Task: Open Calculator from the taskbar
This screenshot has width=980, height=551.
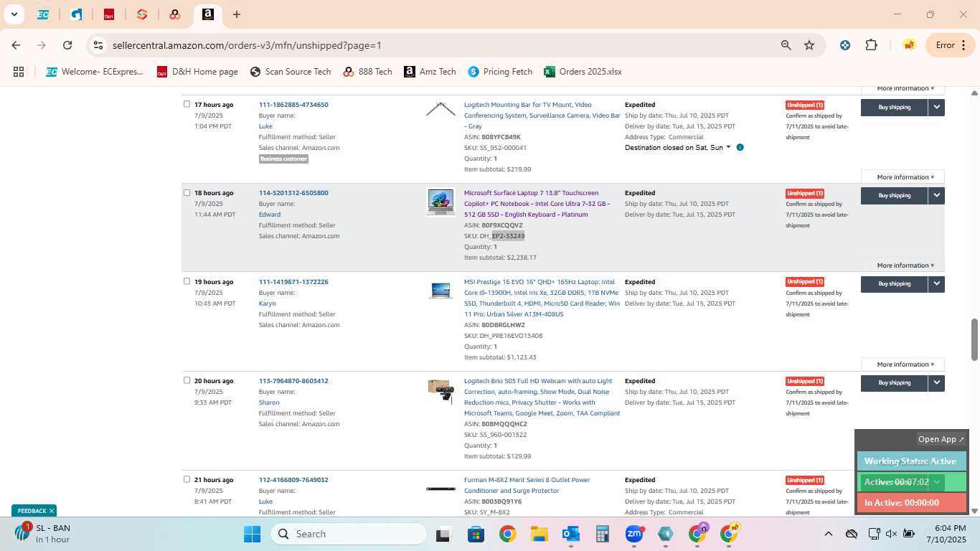Action: pos(603,534)
